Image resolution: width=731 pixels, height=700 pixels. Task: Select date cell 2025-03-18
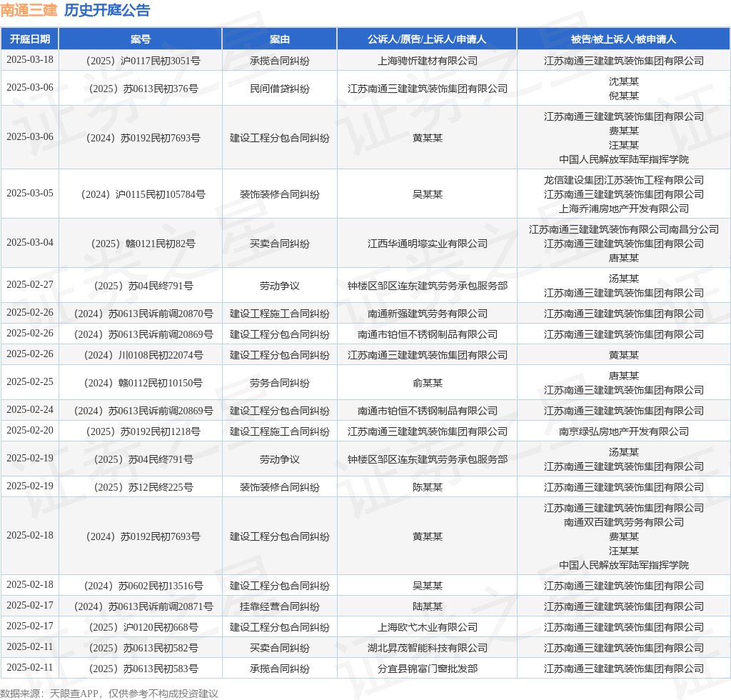[x=30, y=60]
